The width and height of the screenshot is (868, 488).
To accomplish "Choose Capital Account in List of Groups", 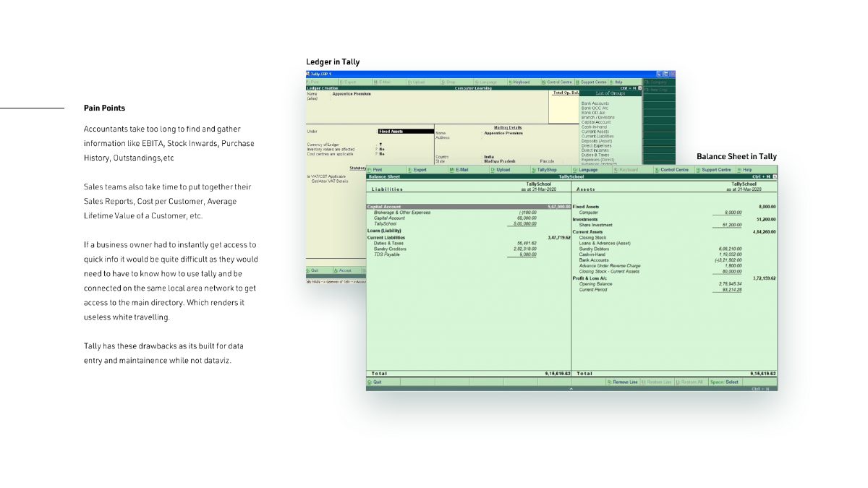I will 596,122.
